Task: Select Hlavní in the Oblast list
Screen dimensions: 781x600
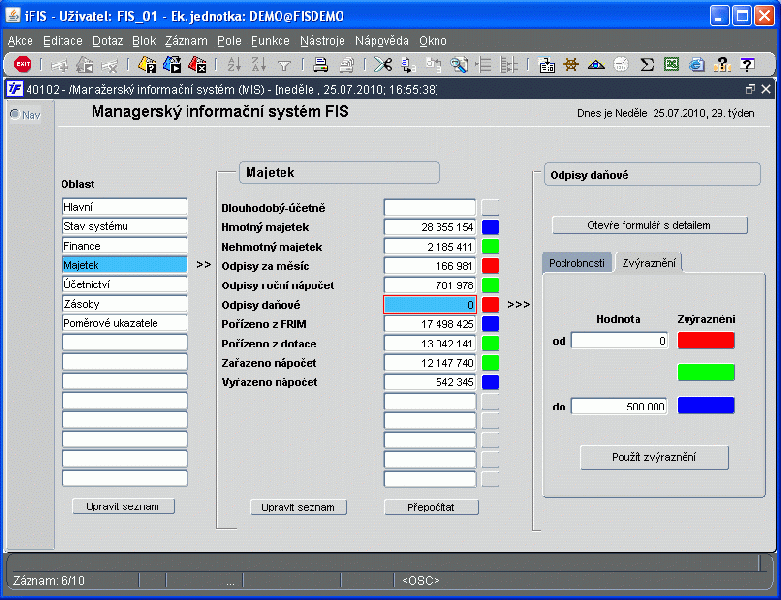Action: tap(125, 207)
